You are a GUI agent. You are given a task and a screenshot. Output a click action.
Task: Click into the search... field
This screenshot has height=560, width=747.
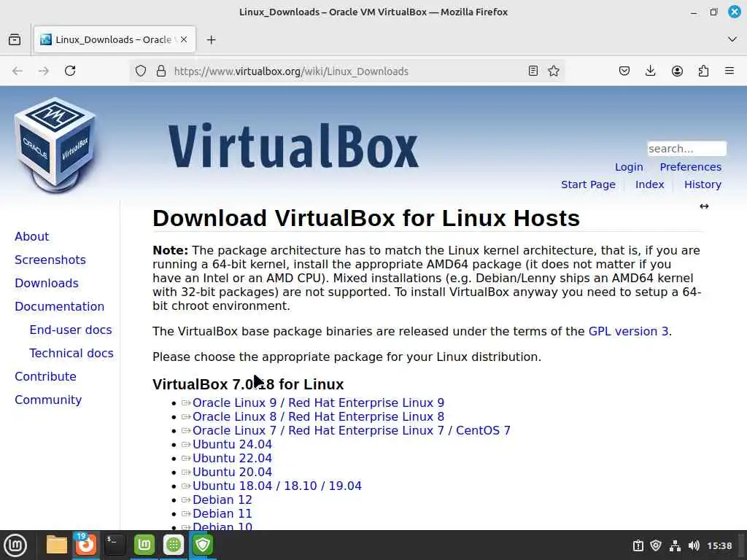(686, 149)
